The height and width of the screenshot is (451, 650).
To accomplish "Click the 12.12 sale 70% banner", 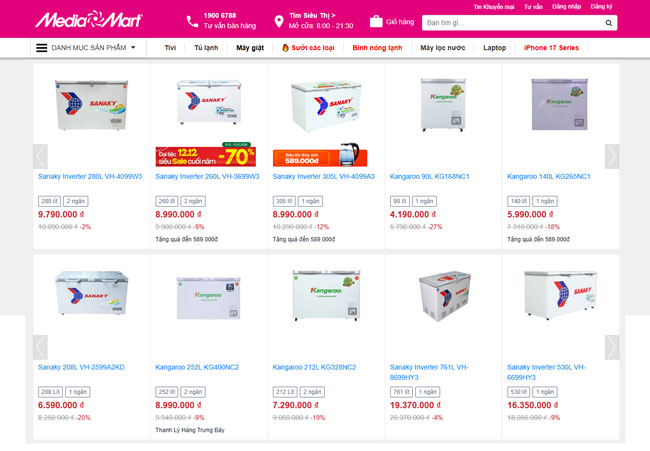I will click(x=206, y=155).
